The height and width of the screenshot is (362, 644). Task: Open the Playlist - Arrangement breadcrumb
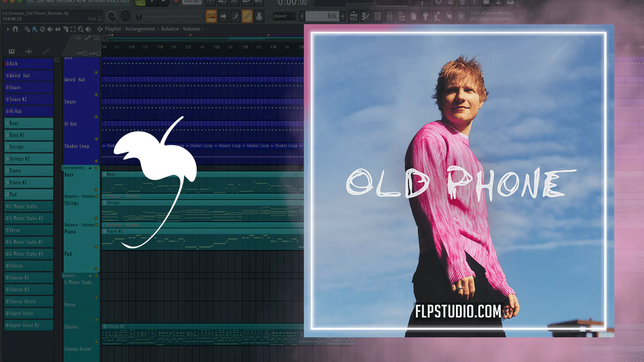130,29
